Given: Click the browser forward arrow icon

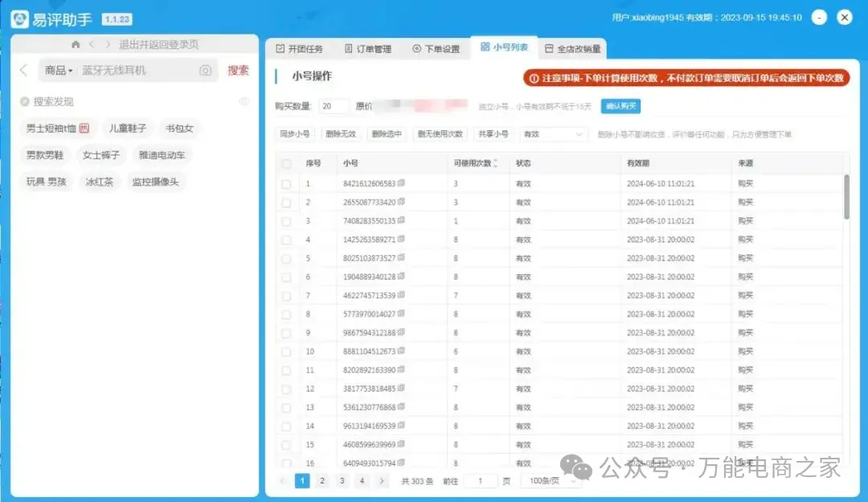Looking at the screenshot, I should (107, 44).
